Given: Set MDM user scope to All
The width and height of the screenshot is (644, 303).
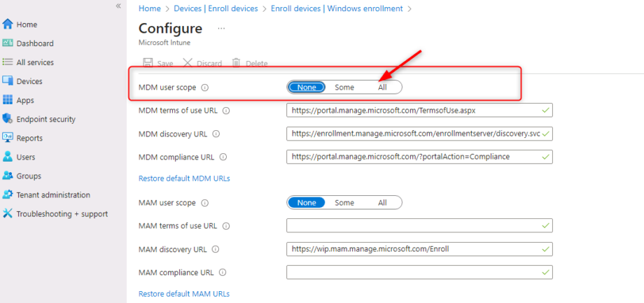Looking at the screenshot, I should 382,87.
